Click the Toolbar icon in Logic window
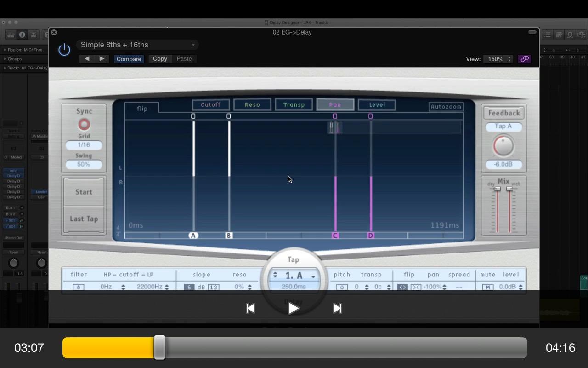This screenshot has width=588, height=368. 33,35
